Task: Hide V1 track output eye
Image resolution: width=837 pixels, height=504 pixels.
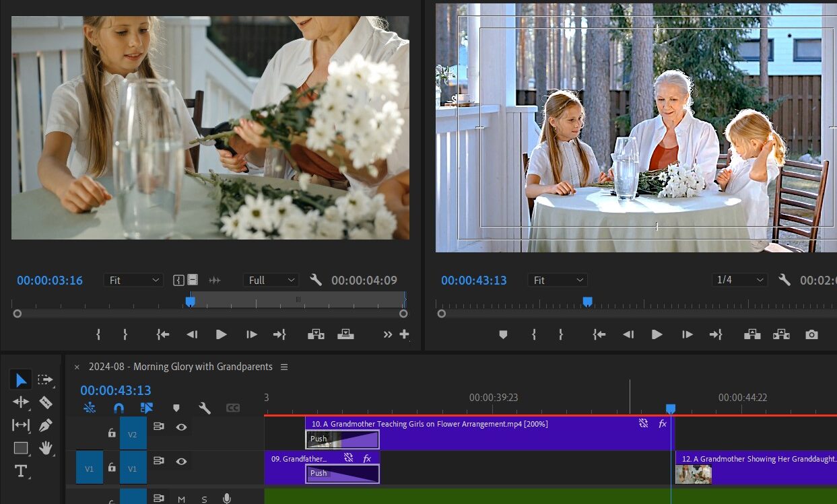Action: (181, 461)
